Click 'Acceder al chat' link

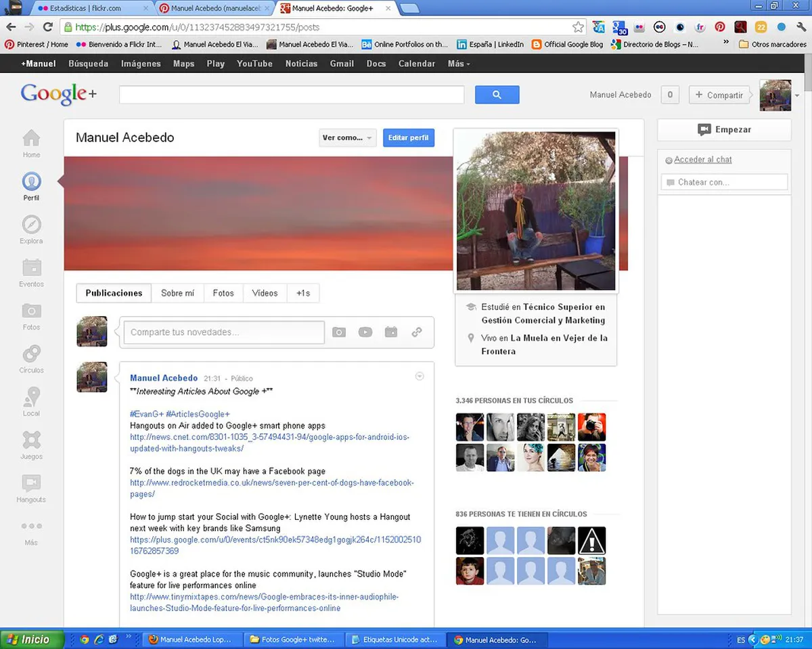click(x=702, y=160)
